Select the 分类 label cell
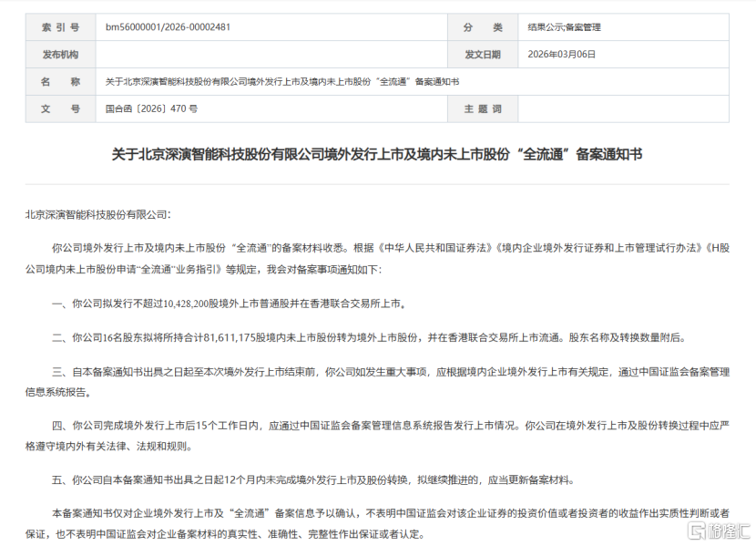Viewport: 756px width, 546px height. 489,27
